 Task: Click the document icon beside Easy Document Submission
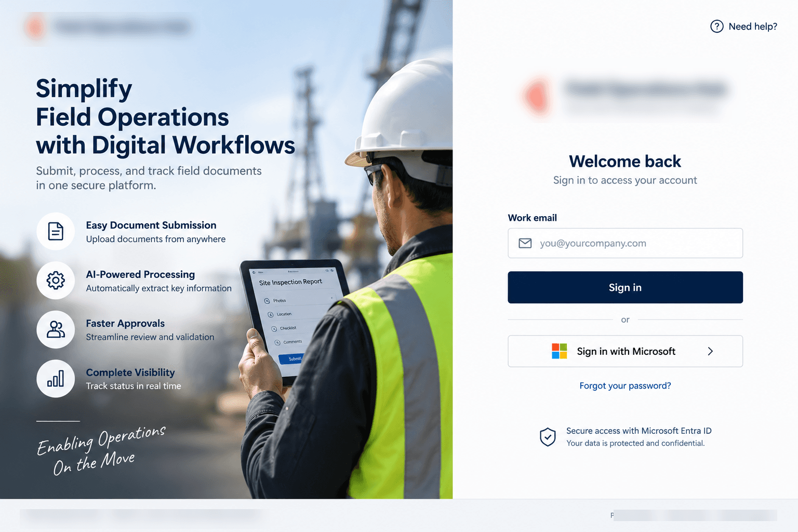[56, 231]
